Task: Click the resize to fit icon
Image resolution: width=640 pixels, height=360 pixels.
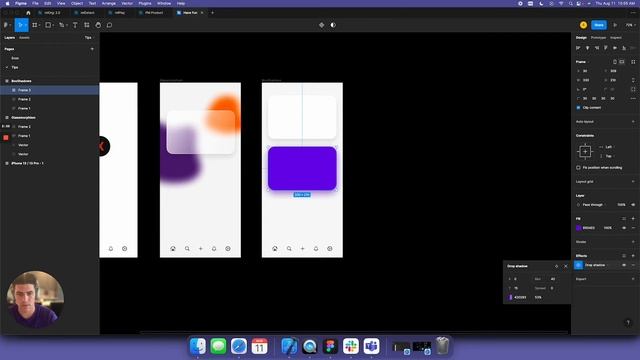Action: tap(633, 62)
